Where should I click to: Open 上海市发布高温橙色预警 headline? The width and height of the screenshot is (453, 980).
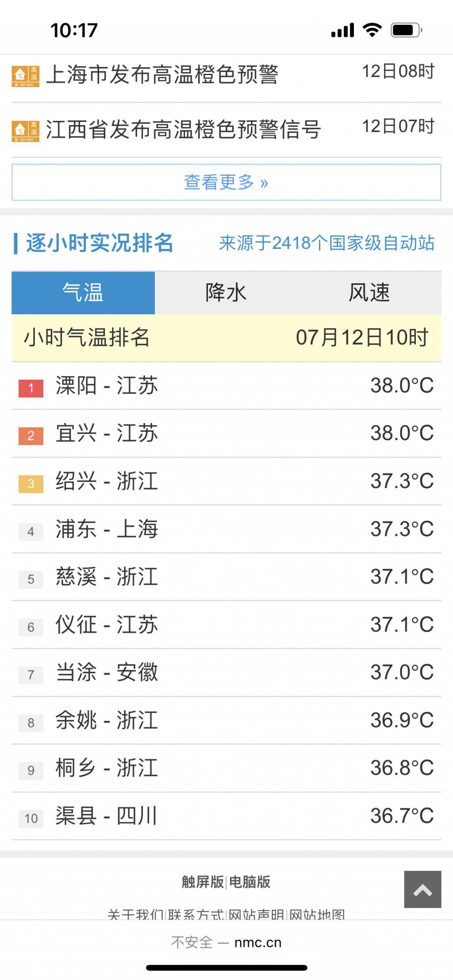[x=162, y=74]
